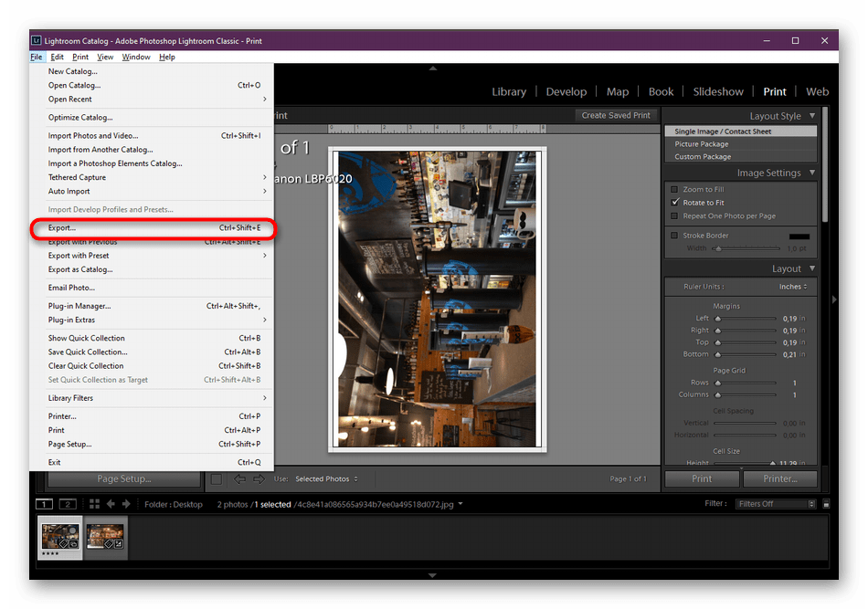Click the Columns value field
This screenshot has height=609, width=868.
click(x=794, y=395)
